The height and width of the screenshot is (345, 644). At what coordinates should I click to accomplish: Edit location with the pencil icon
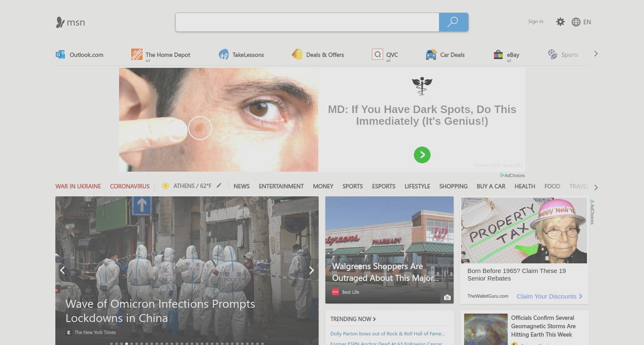coord(219,185)
